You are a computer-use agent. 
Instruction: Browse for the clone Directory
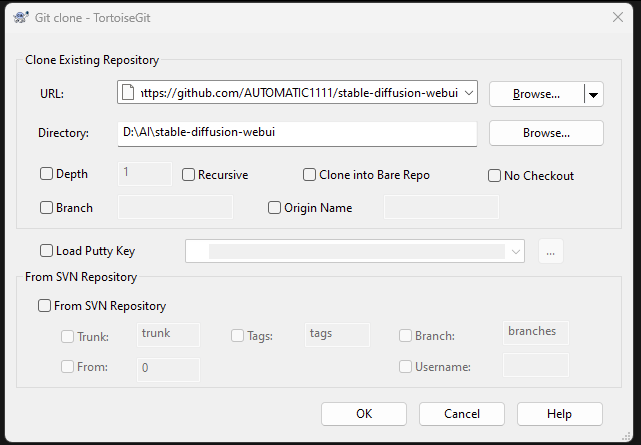click(546, 132)
